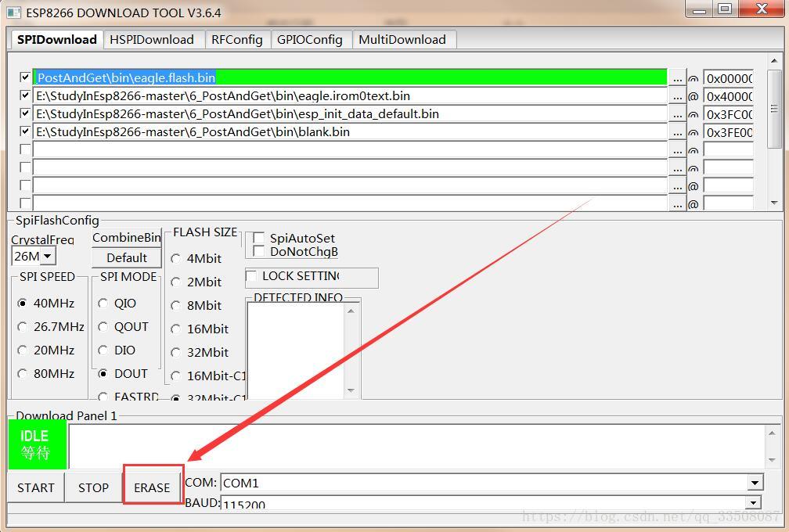Open the GPIOConfig tab
Viewport: 789px width, 532px height.
tap(310, 40)
